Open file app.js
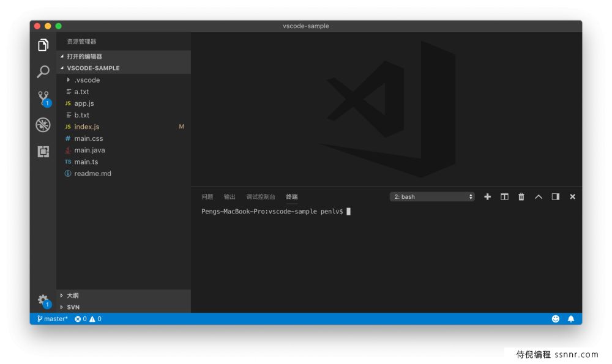The width and height of the screenshot is (612, 364). [x=124, y=103]
